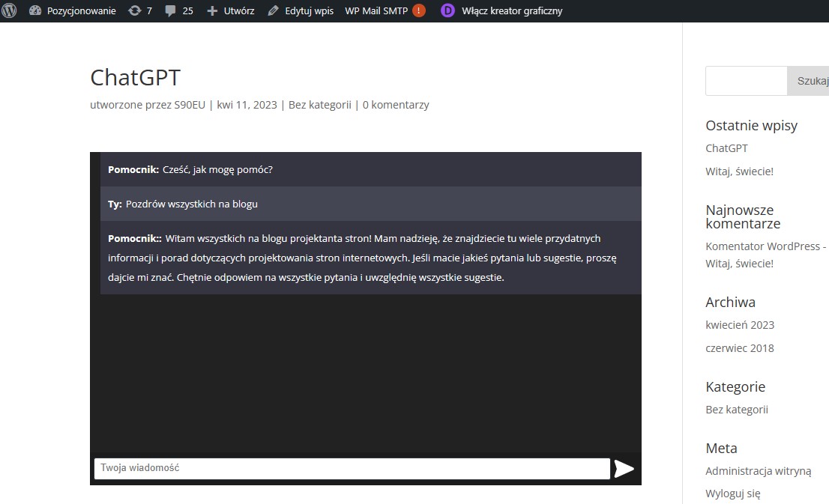Viewport: 829px width, 504px height.
Task: Click Wyloguj się link
Action: pyautogui.click(x=733, y=494)
